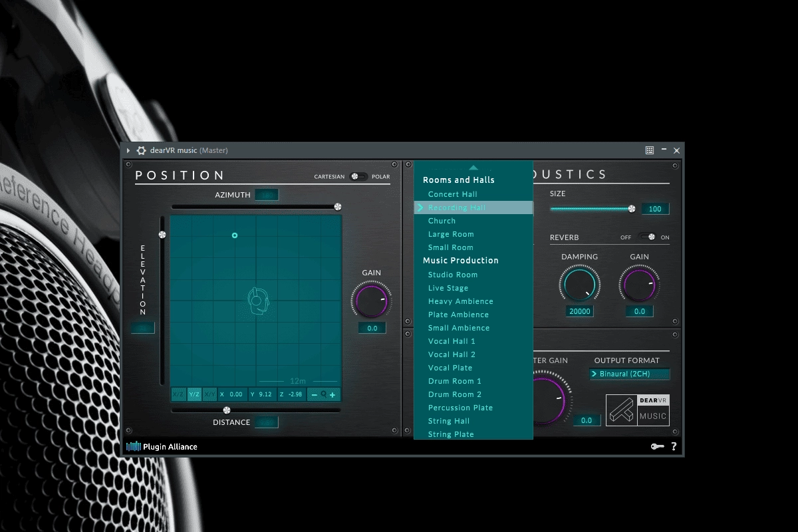
Task: Click the Size slider handle
Action: point(632,209)
